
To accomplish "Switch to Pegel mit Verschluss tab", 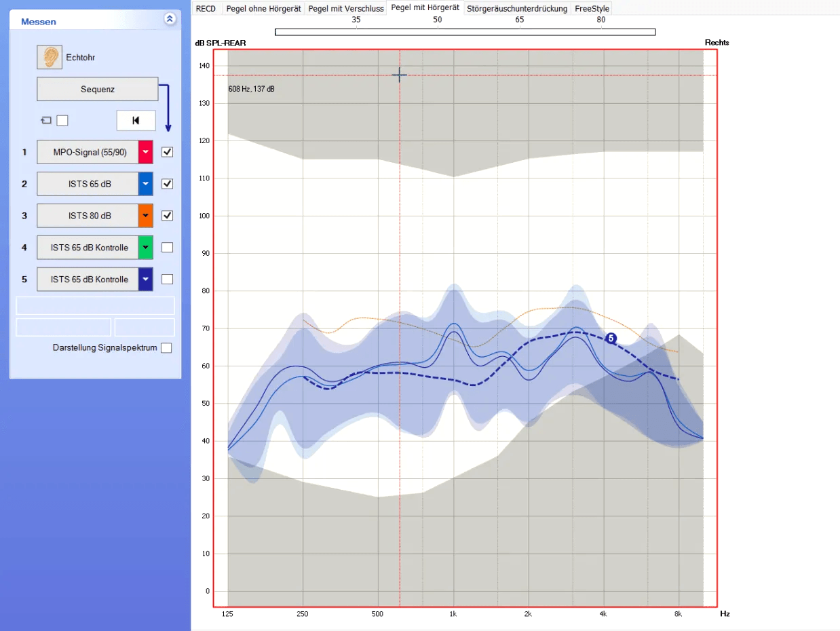I will point(346,8).
